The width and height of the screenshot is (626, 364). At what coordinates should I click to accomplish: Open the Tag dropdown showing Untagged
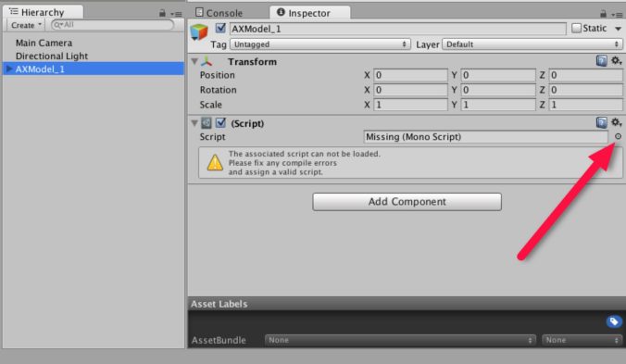point(319,44)
